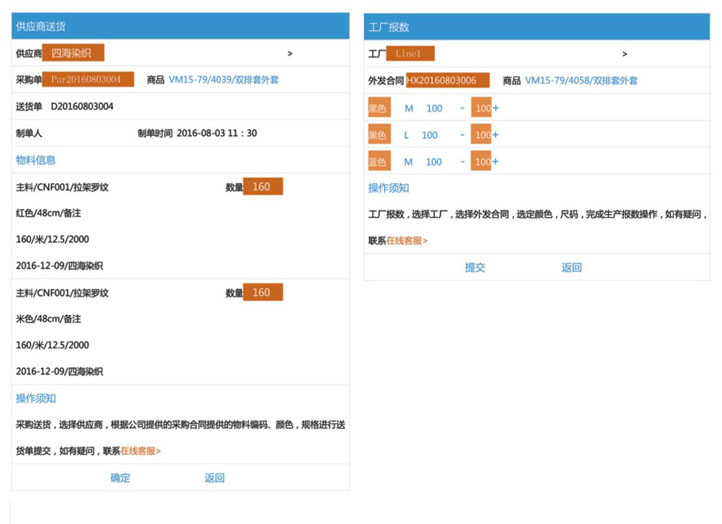This screenshot has width=722, height=524.
Task: Click quantity field of red 拉架罗纹 material
Action: click(x=263, y=187)
